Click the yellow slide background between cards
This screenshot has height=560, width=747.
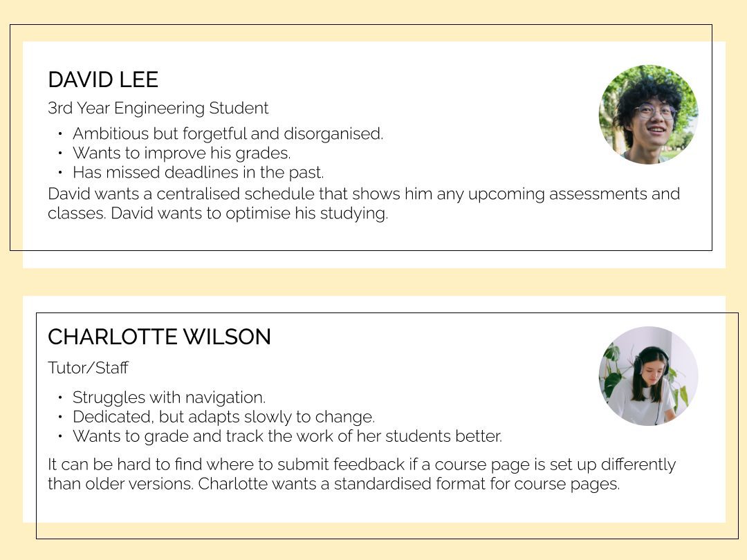coord(373,282)
